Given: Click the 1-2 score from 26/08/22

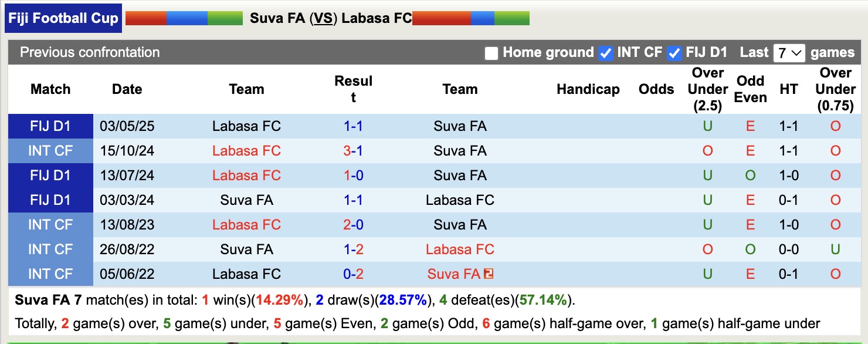Looking at the screenshot, I should [x=353, y=249].
